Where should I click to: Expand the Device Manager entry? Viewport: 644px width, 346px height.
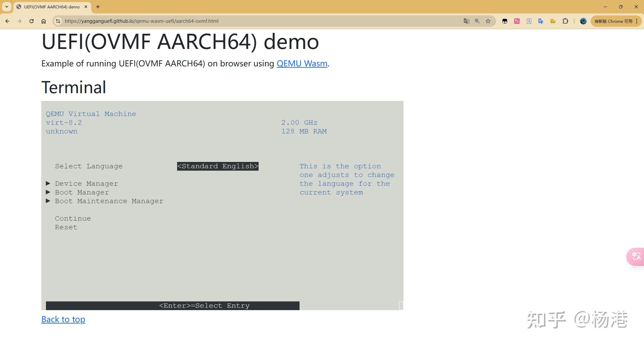point(87,183)
